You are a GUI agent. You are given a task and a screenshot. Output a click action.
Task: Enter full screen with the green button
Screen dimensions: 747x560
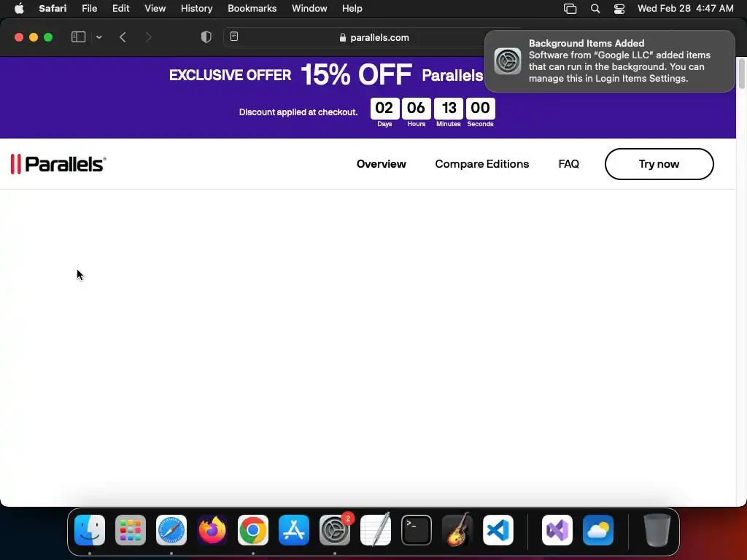[48, 37]
